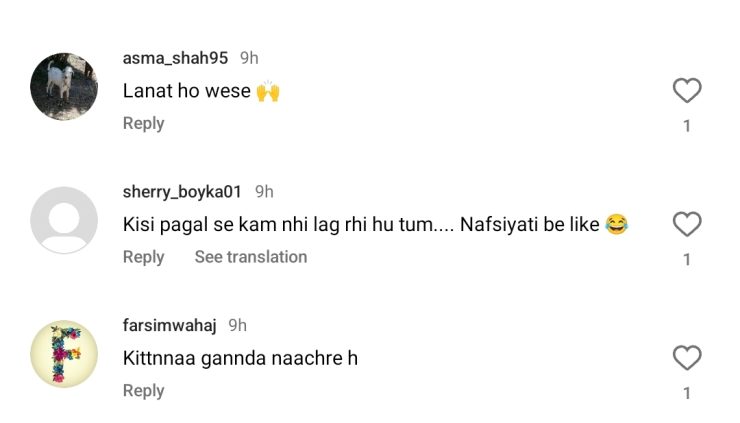View like count on farsimwahaj's comment
This screenshot has width=740, height=423.
pyautogui.click(x=686, y=393)
